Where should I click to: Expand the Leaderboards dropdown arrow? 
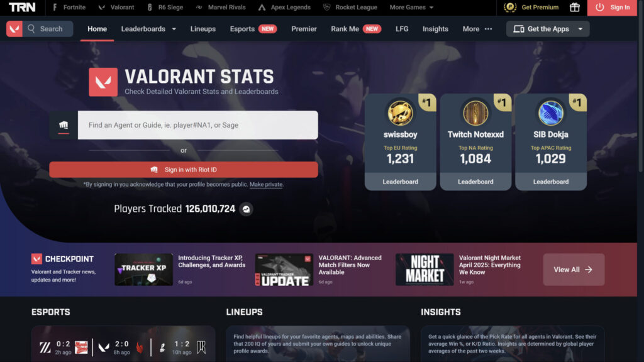[x=174, y=29]
